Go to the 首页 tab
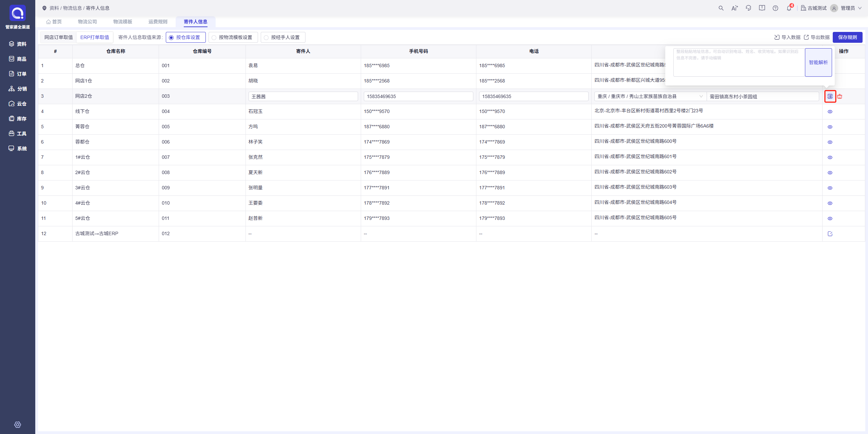Screen dimensions: 868x434 [x=54, y=22]
